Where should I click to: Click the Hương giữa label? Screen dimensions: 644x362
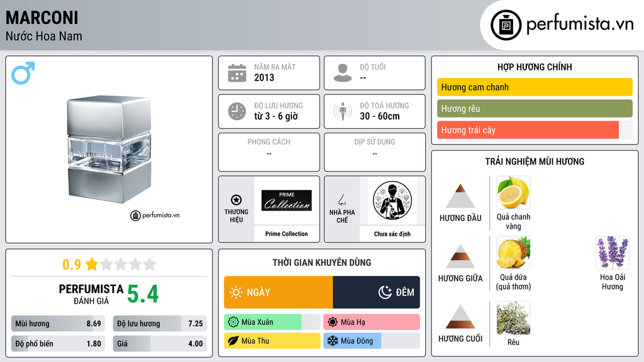pyautogui.click(x=460, y=278)
